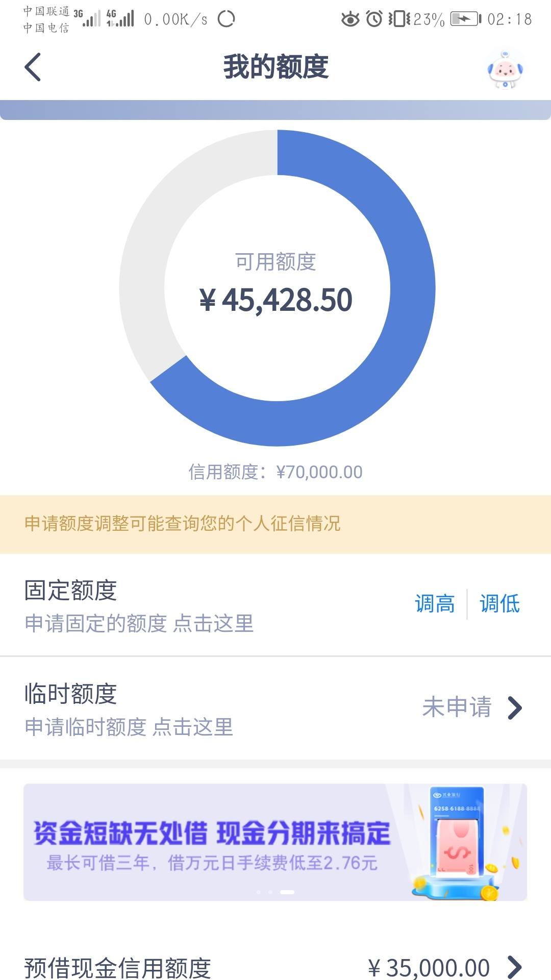
Task: Open 申请临时额度 点击这里 link
Action: point(129,727)
